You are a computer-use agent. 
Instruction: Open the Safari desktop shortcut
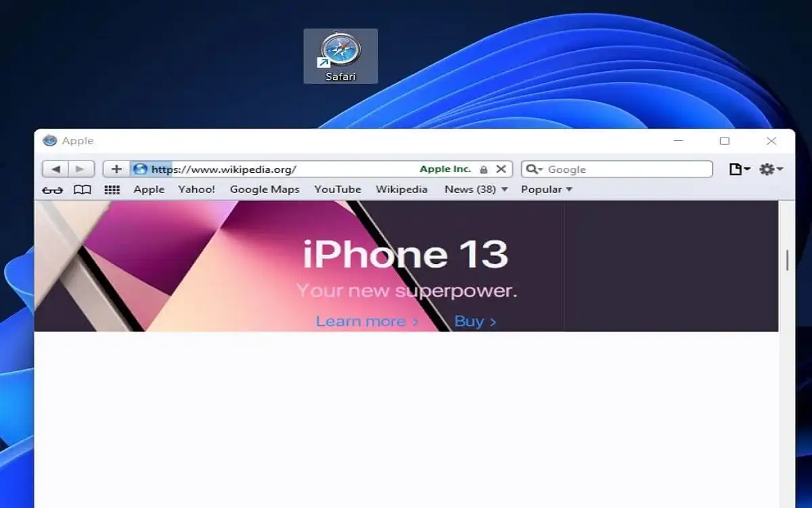click(x=340, y=56)
